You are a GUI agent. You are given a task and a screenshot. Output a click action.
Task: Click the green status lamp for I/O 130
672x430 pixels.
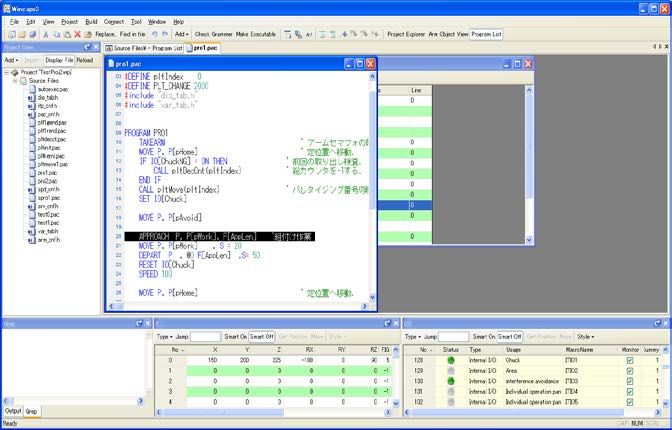point(450,381)
